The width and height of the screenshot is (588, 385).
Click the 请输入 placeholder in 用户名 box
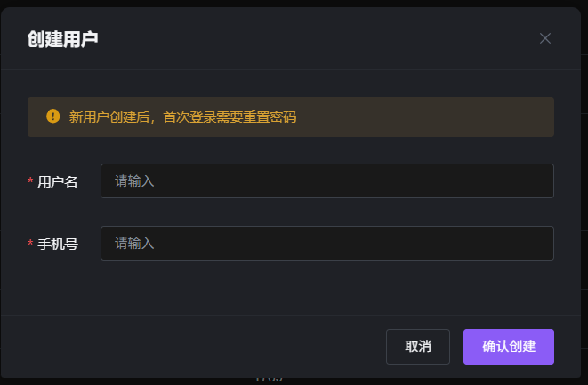click(x=134, y=181)
